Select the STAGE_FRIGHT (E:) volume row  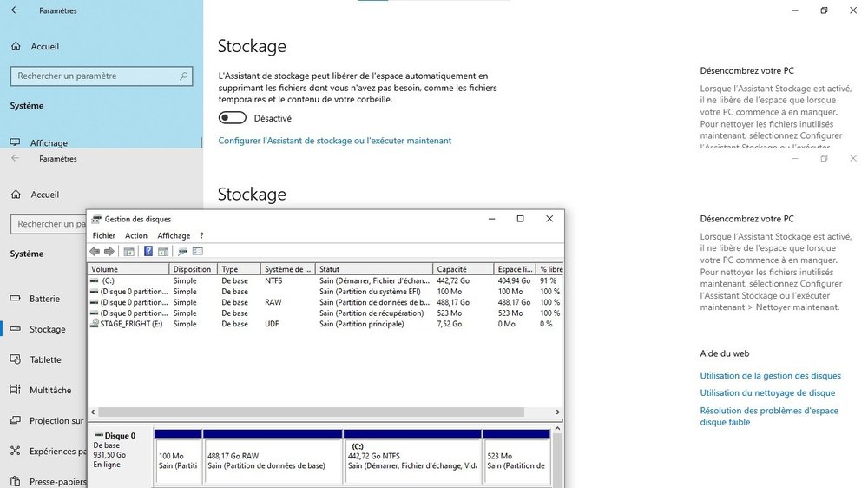130,324
